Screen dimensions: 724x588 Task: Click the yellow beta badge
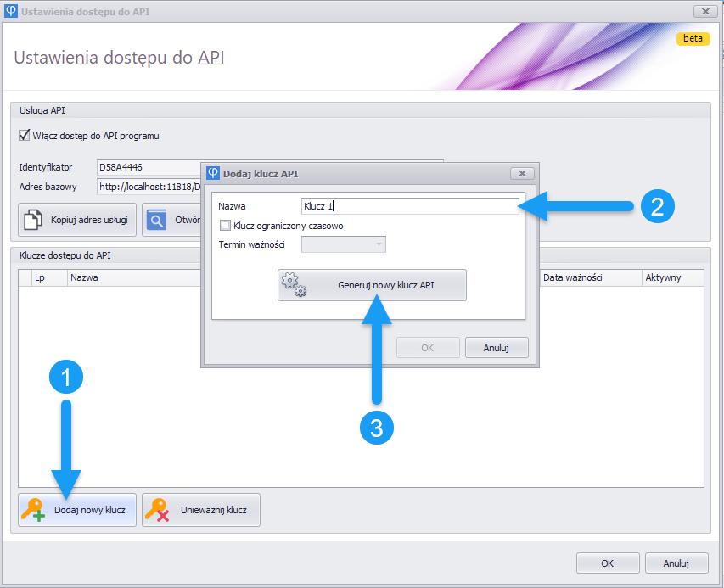pyautogui.click(x=693, y=38)
